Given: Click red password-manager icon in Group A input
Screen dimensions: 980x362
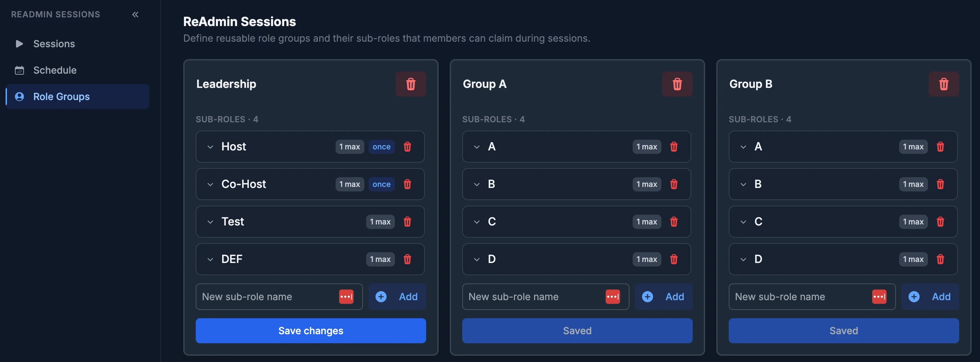Looking at the screenshot, I should (612, 296).
